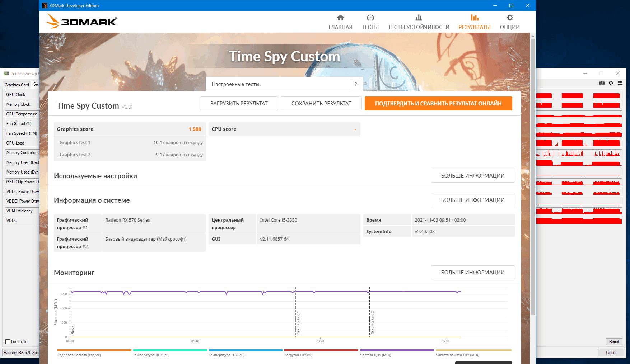The width and height of the screenshot is (630, 364).
Task: Click the Graphics test 2 row
Action: pos(130,155)
